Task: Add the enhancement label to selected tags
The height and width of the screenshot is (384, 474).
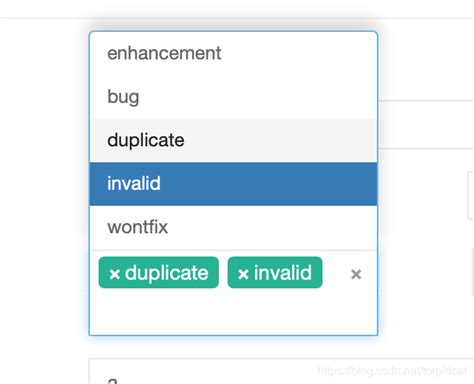Action: coord(233,53)
